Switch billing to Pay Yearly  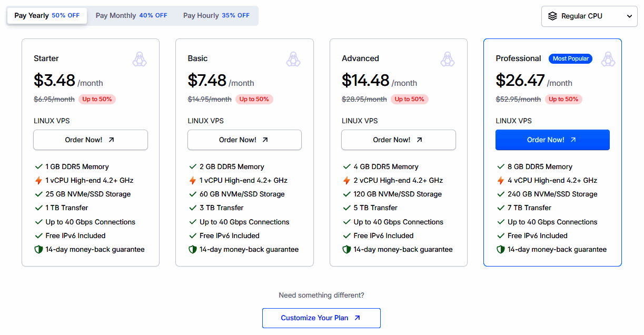pos(47,16)
